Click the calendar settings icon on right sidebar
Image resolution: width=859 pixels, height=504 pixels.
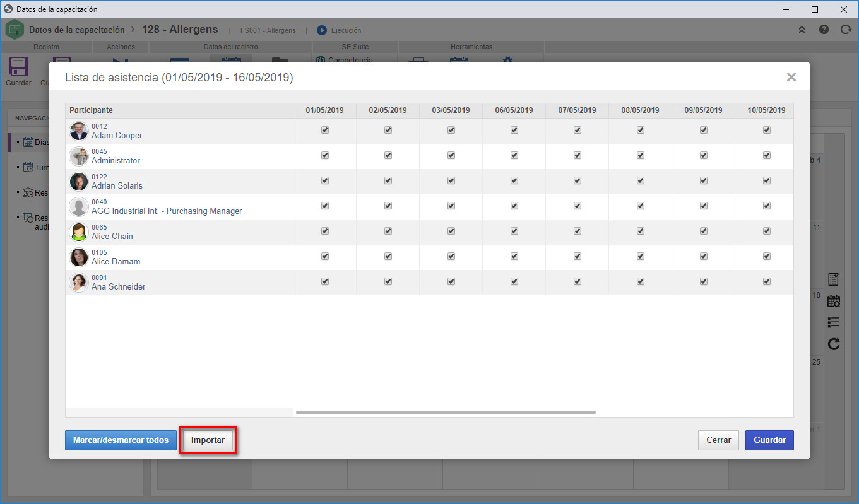tap(834, 301)
